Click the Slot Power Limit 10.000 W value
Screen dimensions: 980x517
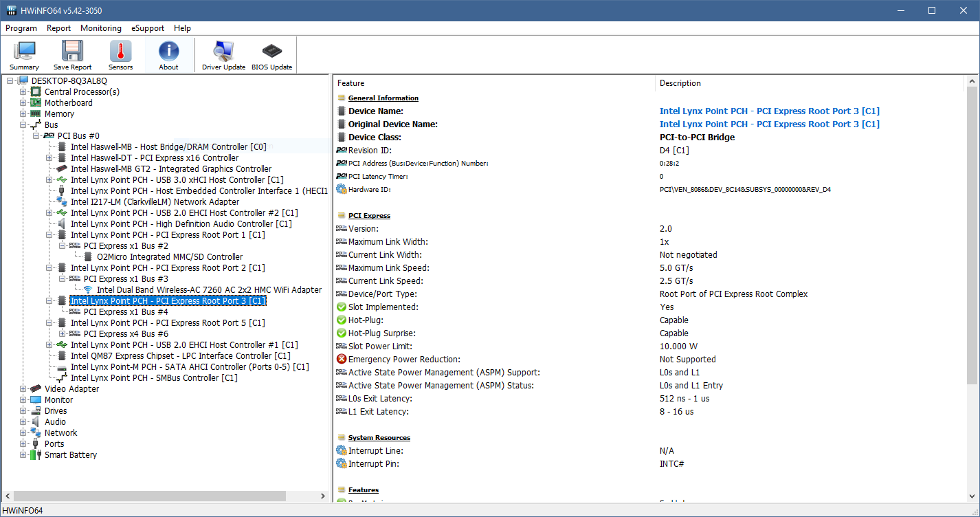[680, 346]
